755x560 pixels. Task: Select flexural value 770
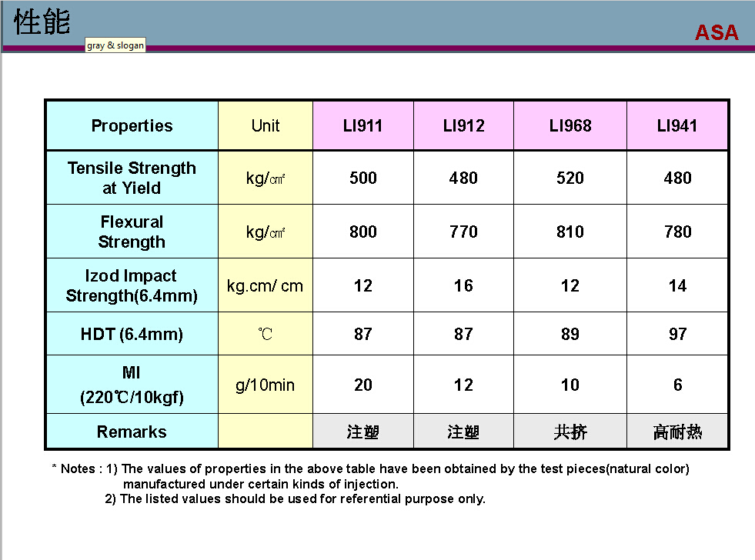coord(463,232)
